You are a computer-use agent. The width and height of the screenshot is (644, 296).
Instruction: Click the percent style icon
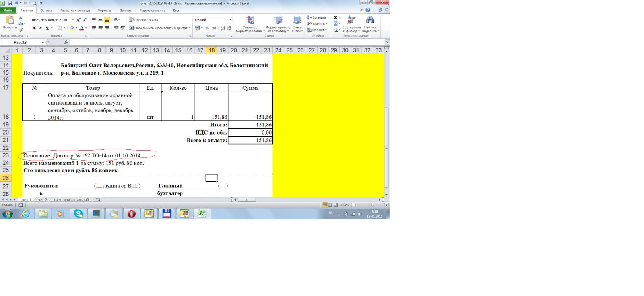click(207, 28)
